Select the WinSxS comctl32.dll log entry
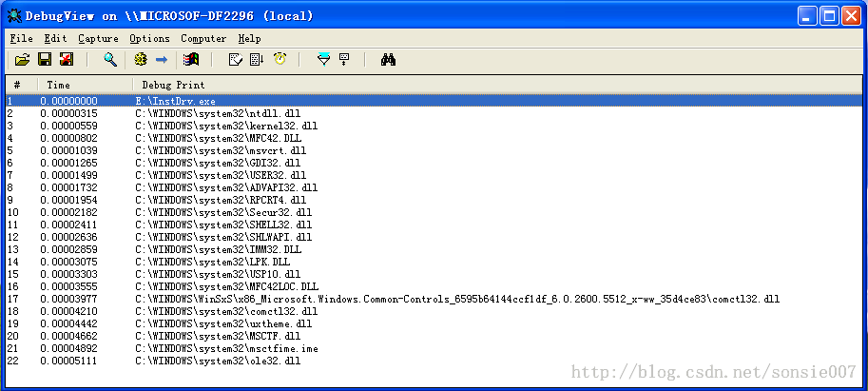 [x=434, y=299]
